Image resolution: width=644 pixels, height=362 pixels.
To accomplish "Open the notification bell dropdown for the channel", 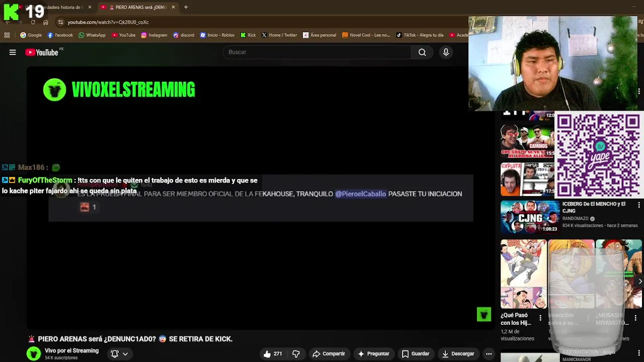I will (119, 354).
